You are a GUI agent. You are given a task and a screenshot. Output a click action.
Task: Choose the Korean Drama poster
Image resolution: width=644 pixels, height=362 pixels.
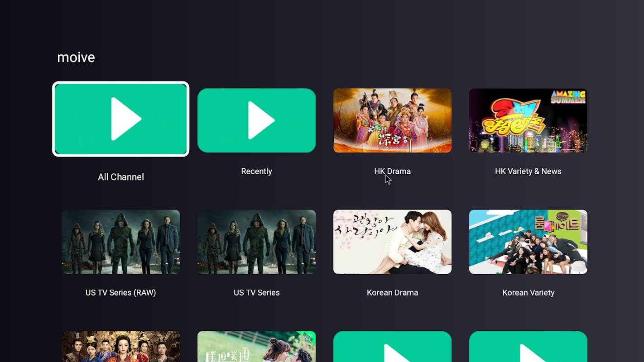392,242
